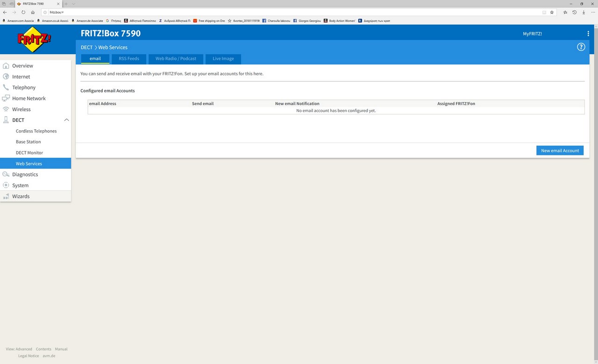Add page to favorites with star icon
Screen dimensions: 598x364
[552, 12]
